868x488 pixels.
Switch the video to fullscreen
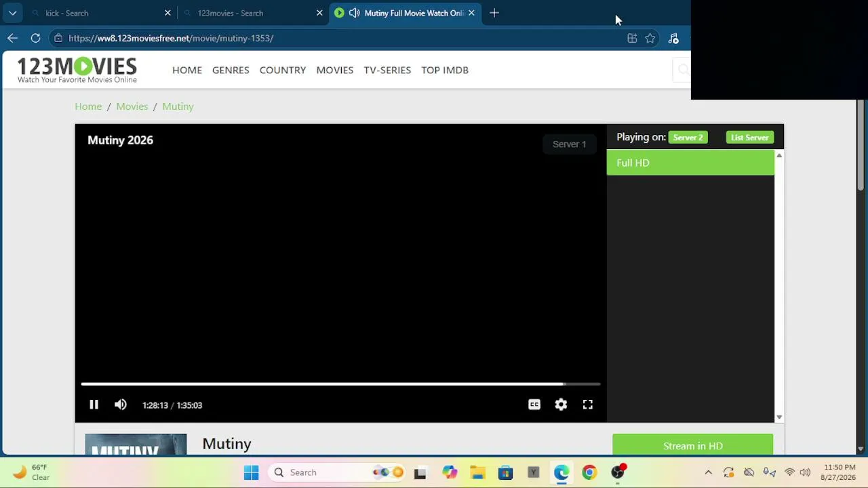[x=588, y=405]
